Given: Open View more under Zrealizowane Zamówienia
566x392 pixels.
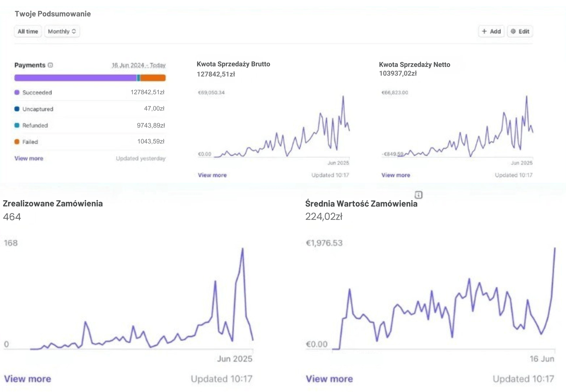Looking at the screenshot, I should click(x=28, y=379).
